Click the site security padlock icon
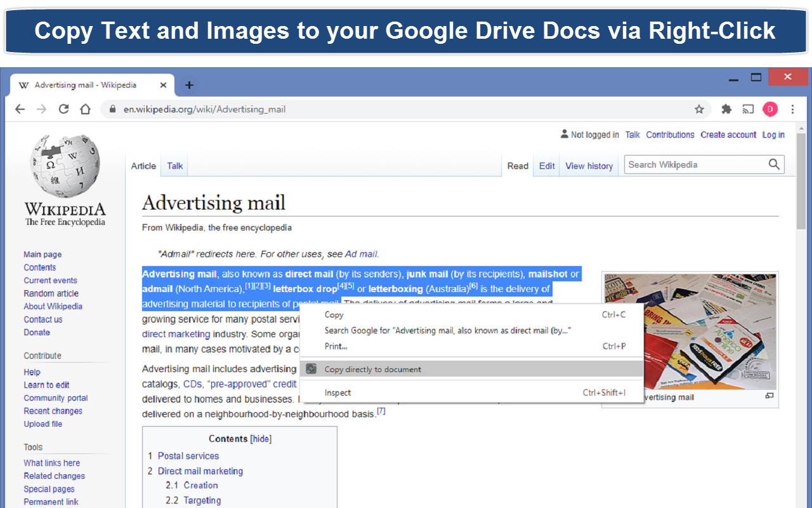The width and height of the screenshot is (812, 508). pos(112,109)
